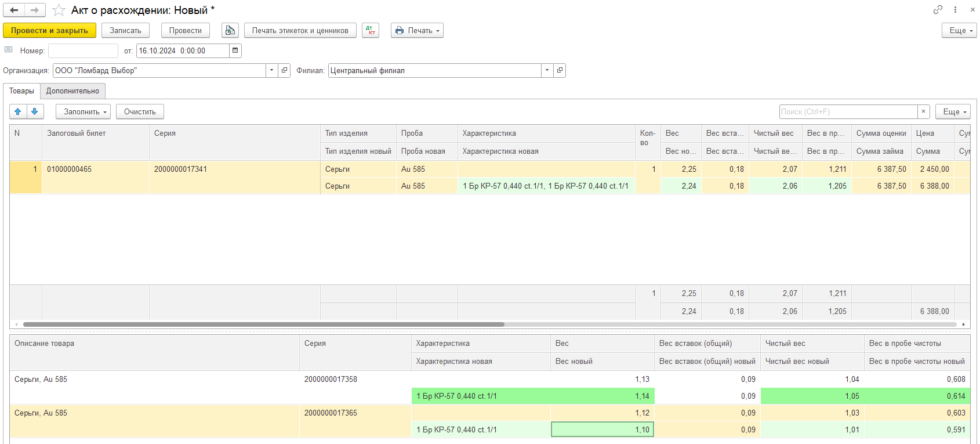Open the table's Еще menu

pos(953,111)
